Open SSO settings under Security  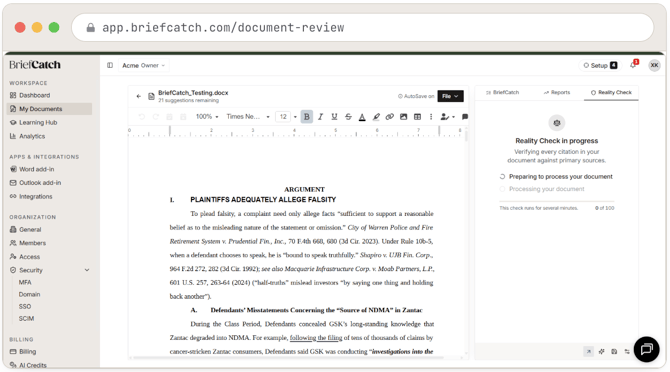(x=25, y=307)
